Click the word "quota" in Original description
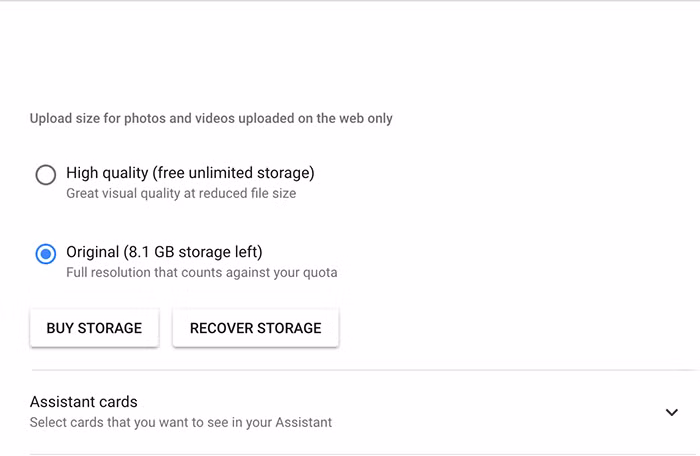The width and height of the screenshot is (700, 456). pyautogui.click(x=319, y=272)
